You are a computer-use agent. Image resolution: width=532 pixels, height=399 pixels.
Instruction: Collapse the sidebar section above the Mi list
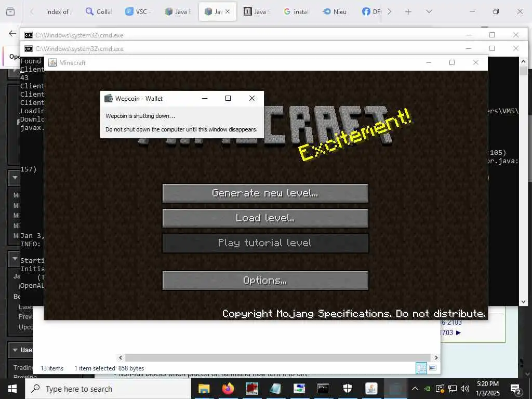(x=15, y=177)
